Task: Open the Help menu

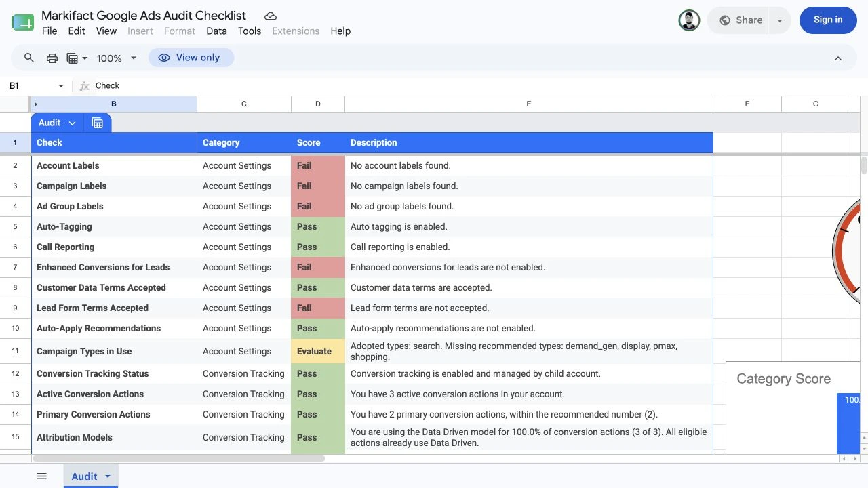Action: click(340, 30)
